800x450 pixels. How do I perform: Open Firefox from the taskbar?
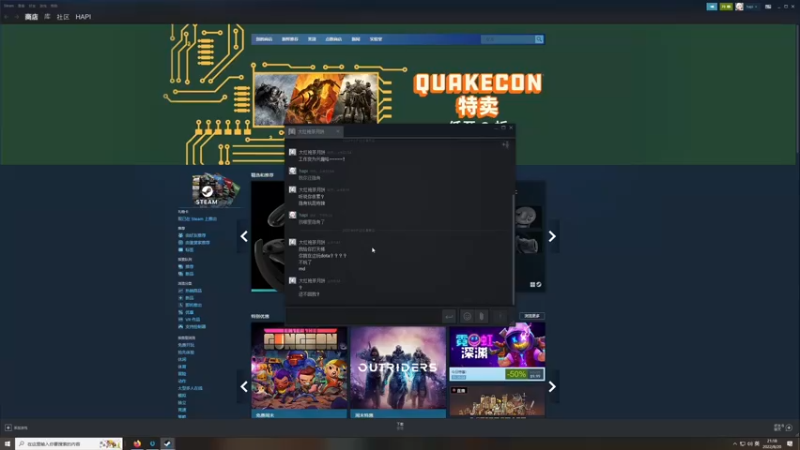[x=137, y=444]
